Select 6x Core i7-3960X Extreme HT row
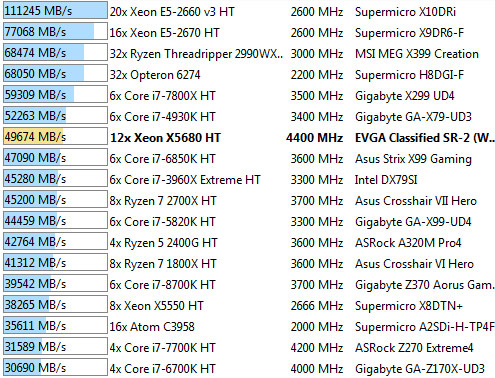Viewport: 495px width, 378px height. (x=185, y=180)
